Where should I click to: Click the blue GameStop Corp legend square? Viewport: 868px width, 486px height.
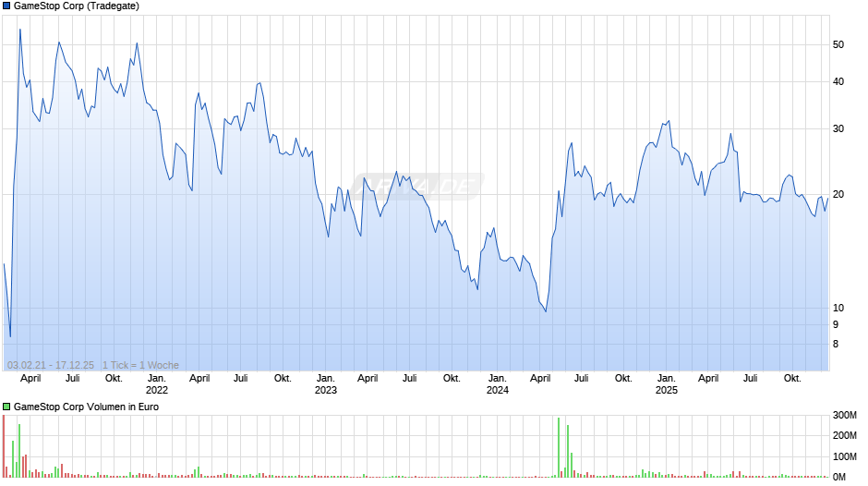coord(6,6)
